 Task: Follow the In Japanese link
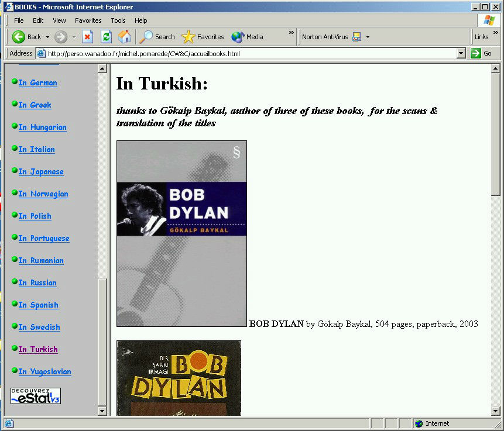pyautogui.click(x=41, y=172)
